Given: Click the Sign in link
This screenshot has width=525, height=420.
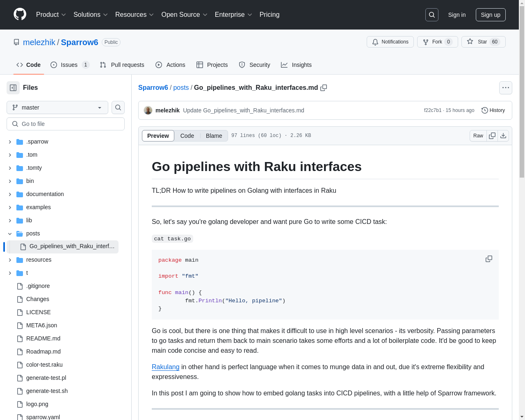Looking at the screenshot, I should tap(457, 15).
